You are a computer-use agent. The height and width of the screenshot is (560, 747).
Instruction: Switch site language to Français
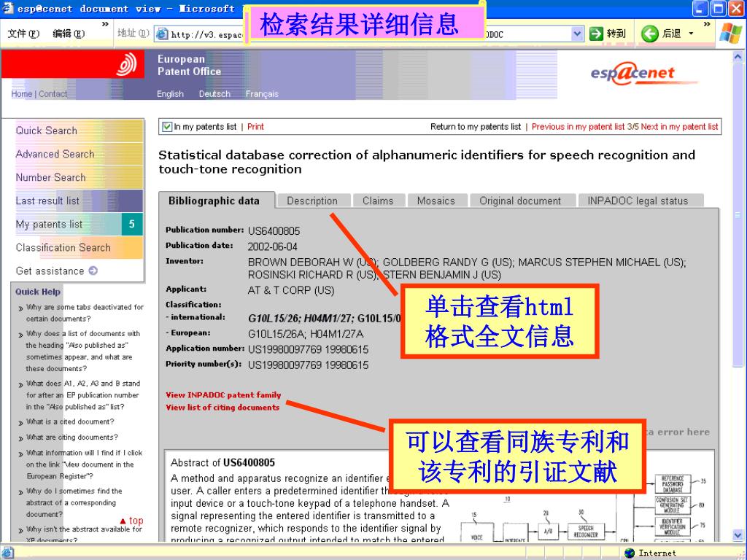[x=262, y=94]
